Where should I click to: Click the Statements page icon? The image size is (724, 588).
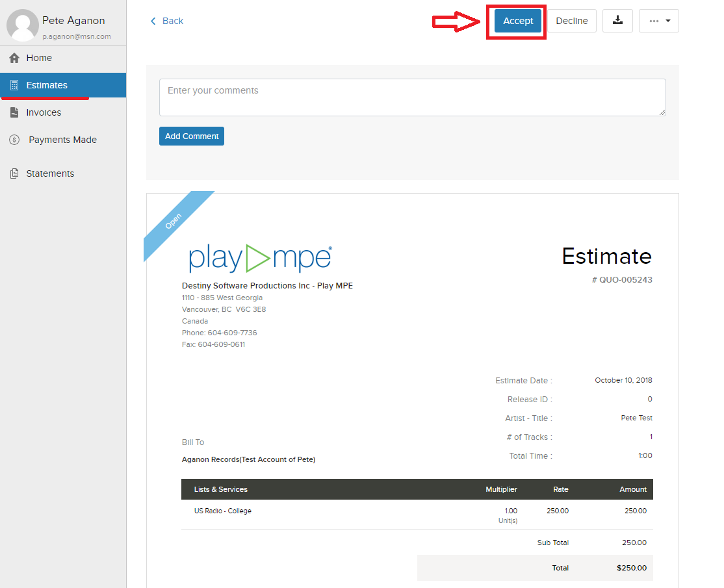(x=14, y=173)
